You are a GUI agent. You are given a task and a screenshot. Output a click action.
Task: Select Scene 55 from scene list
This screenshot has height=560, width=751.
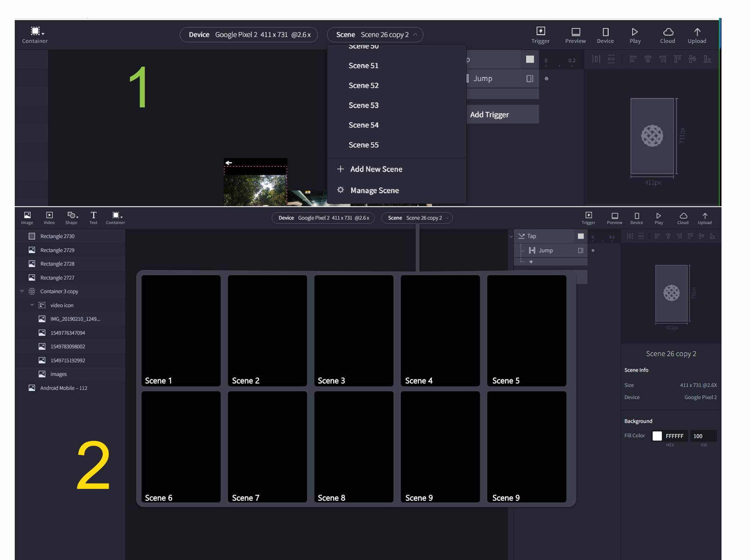396,145
